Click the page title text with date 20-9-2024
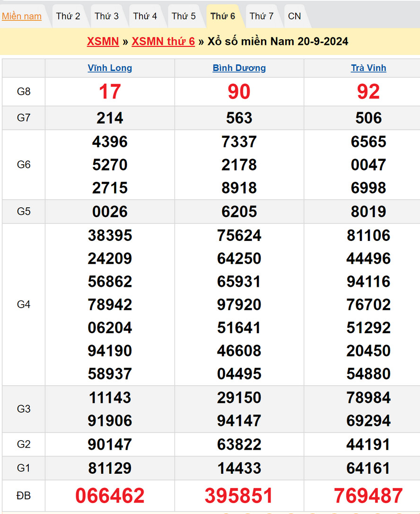The width and height of the screenshot is (420, 514). [x=278, y=41]
